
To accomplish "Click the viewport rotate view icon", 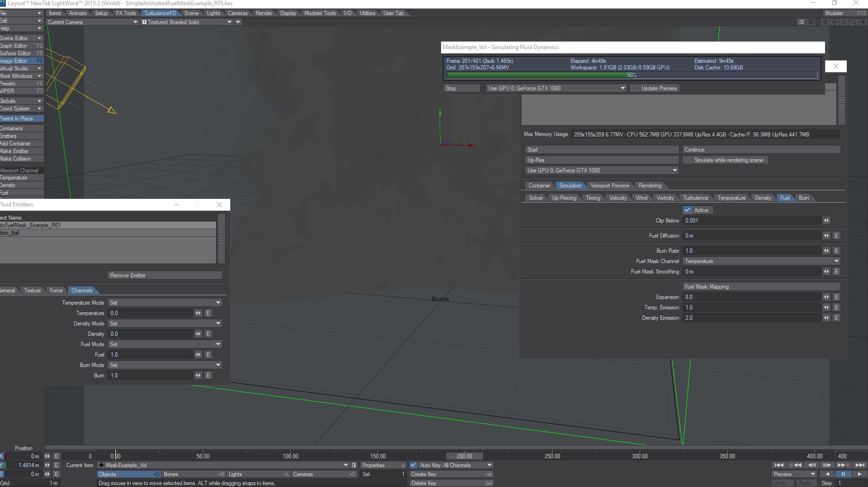I will click(x=844, y=22).
